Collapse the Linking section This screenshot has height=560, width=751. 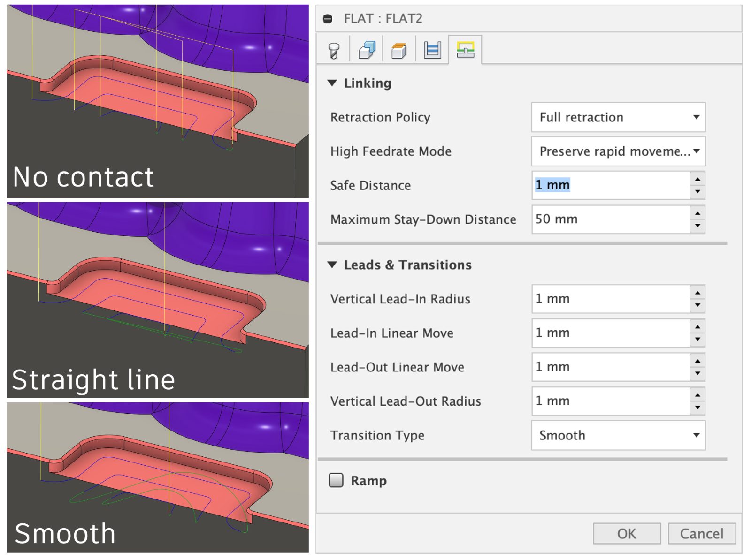[x=332, y=83]
